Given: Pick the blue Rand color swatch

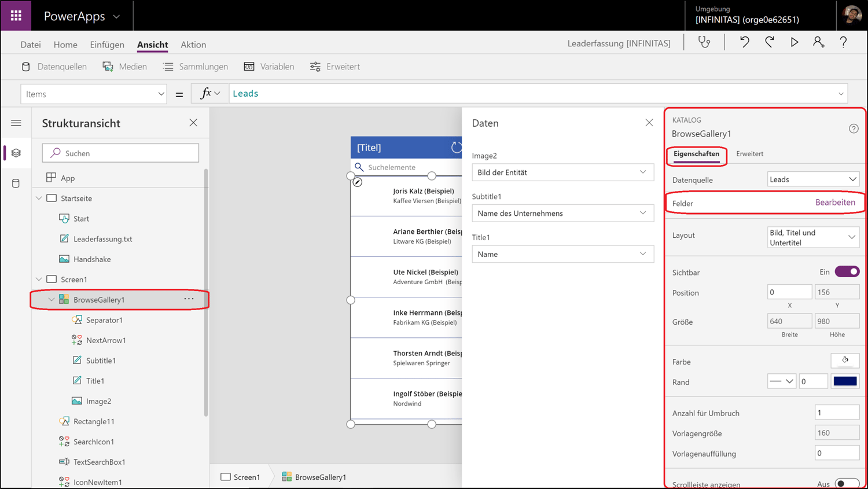Looking at the screenshot, I should (x=845, y=381).
